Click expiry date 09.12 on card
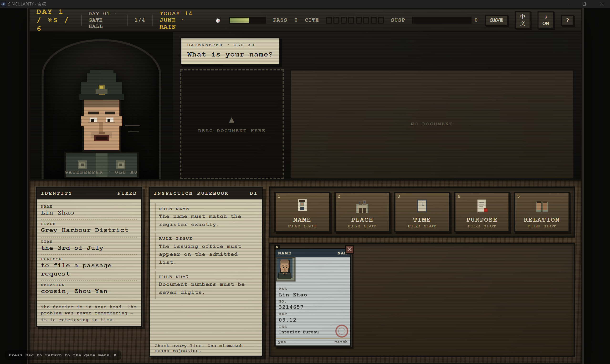The height and width of the screenshot is (364, 610). click(287, 320)
